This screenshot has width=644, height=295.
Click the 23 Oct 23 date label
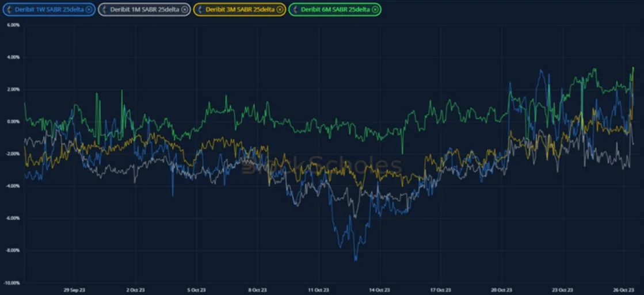(x=563, y=290)
